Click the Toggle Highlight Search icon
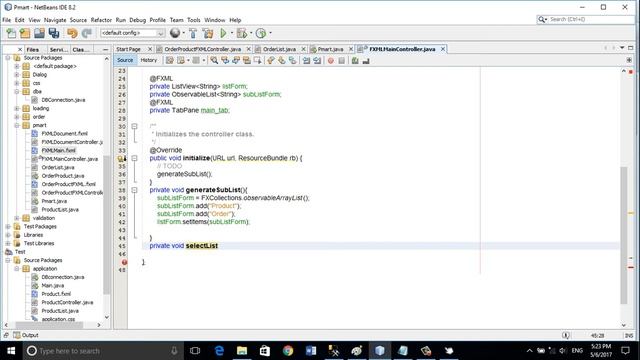This screenshot has height=360, width=640. click(247, 60)
